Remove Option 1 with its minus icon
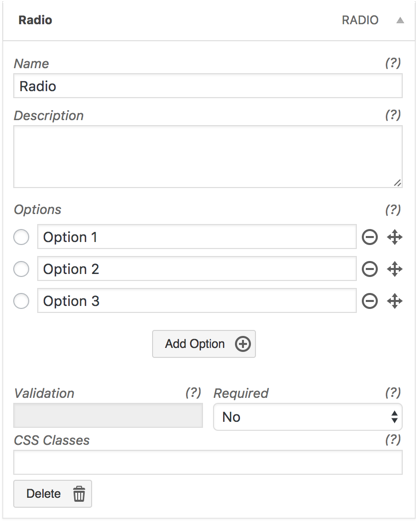 click(x=370, y=237)
